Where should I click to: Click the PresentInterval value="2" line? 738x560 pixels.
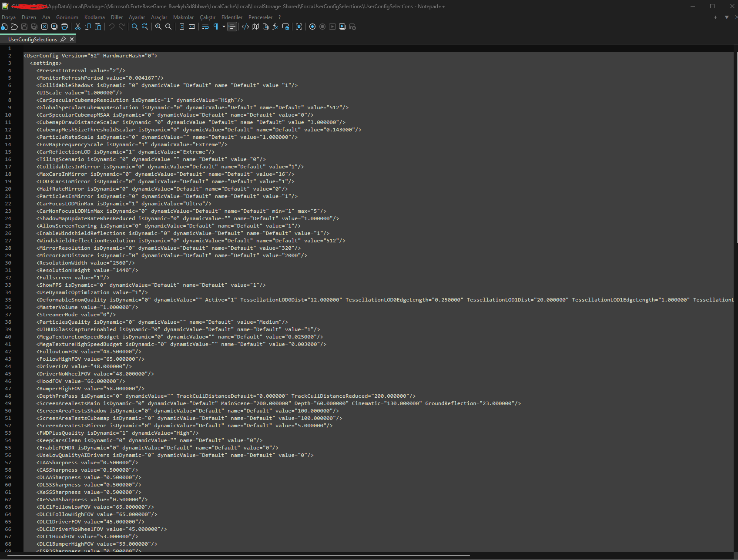81,70
